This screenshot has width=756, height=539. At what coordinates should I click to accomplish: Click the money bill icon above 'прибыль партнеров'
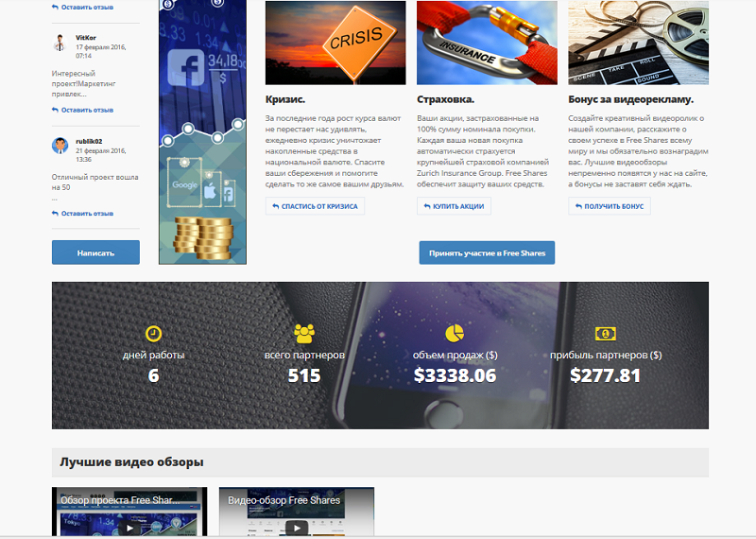tap(606, 333)
